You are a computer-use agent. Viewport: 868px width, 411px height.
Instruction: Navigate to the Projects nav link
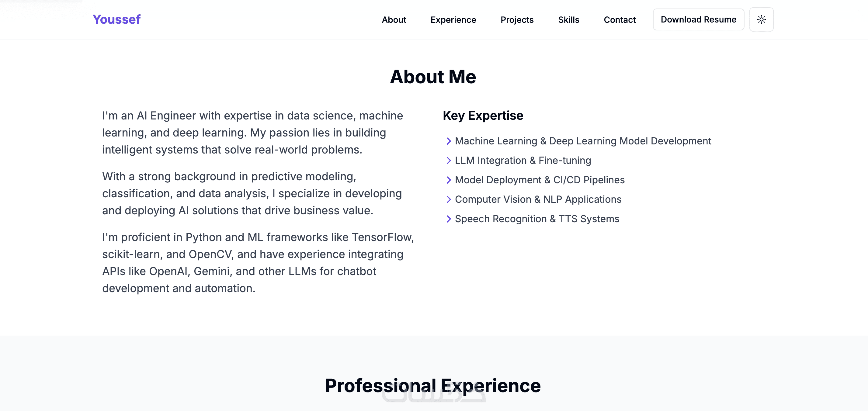[516, 20]
